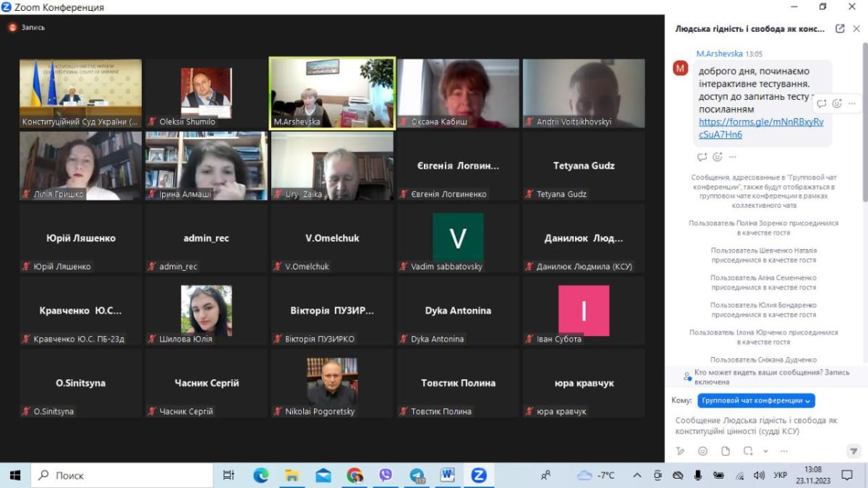
Task: Select the Nikolai Pogoretsky participant tile
Action: coord(332,383)
